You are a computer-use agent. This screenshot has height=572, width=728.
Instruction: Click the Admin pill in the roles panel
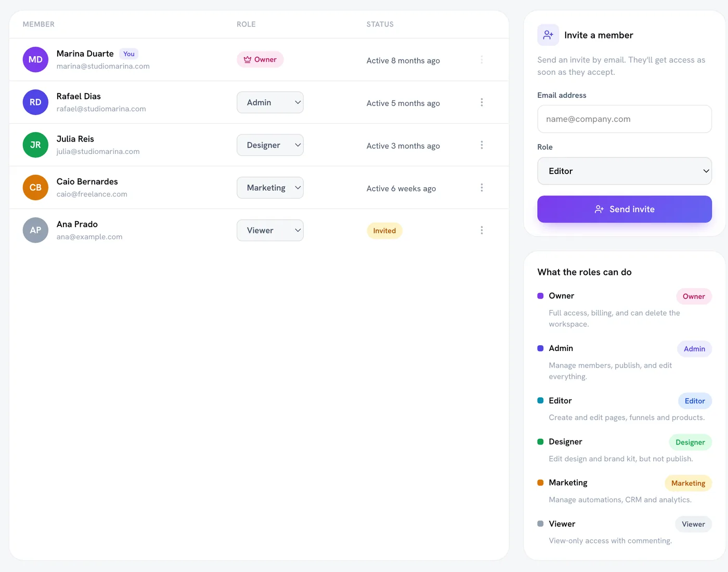(x=694, y=349)
